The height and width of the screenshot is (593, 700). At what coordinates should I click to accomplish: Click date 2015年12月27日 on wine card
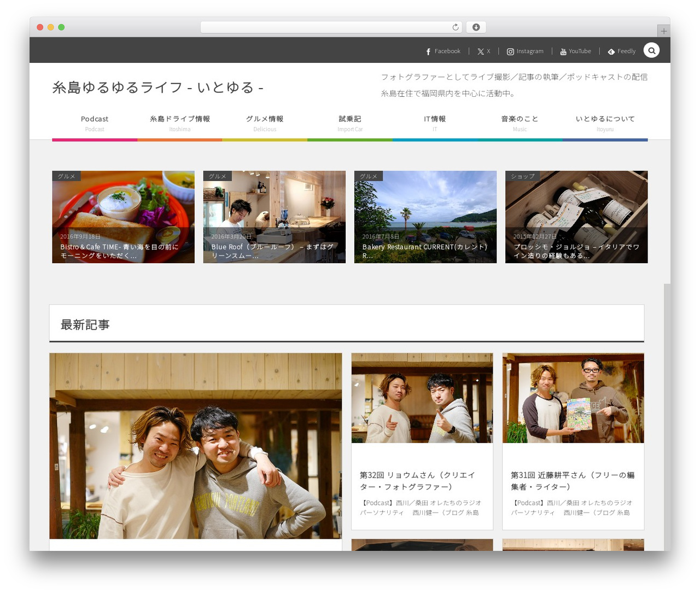click(x=535, y=236)
